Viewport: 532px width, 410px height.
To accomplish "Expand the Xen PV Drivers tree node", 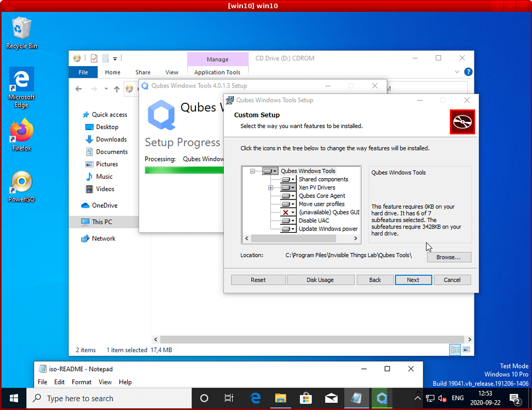I will pyautogui.click(x=270, y=188).
